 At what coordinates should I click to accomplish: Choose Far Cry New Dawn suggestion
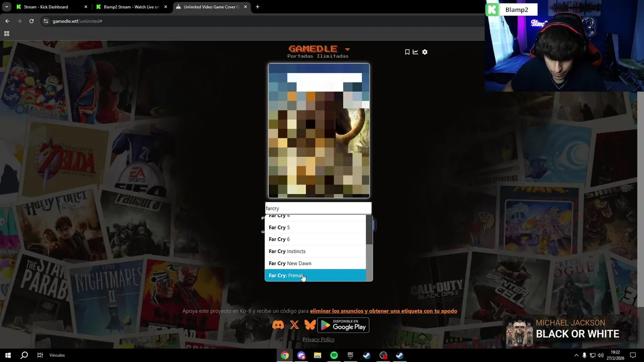pyautogui.click(x=315, y=263)
